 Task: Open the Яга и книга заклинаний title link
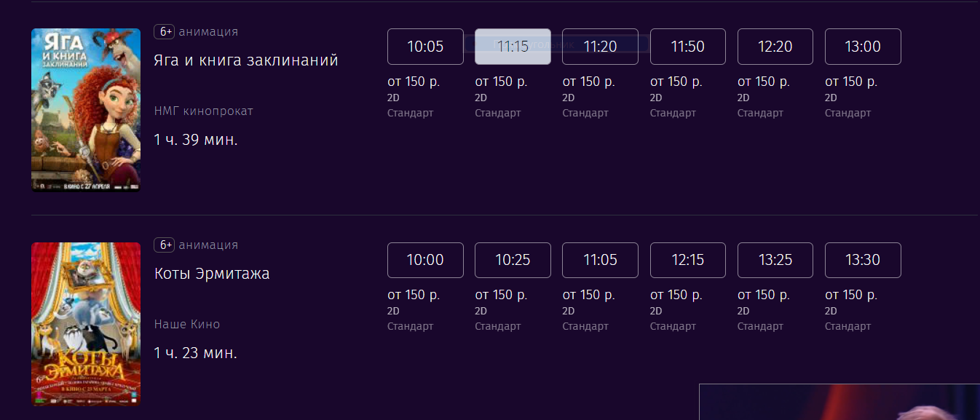[246, 60]
